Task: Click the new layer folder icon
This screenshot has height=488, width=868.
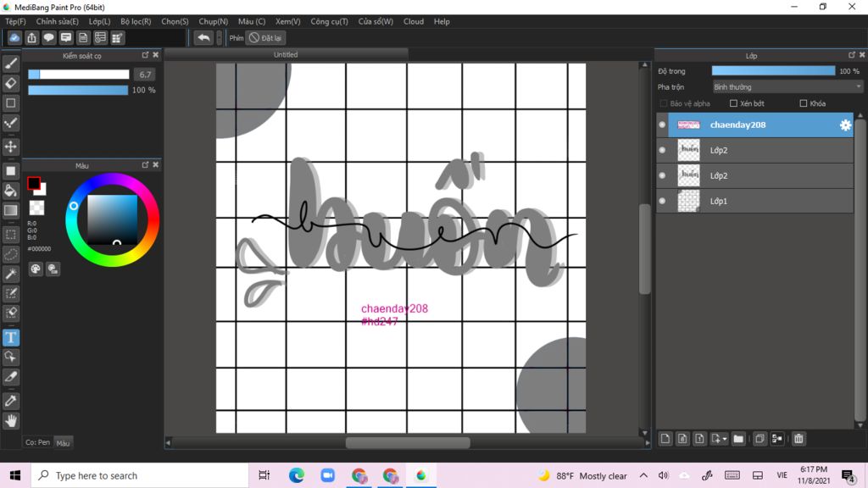Action: pos(738,439)
